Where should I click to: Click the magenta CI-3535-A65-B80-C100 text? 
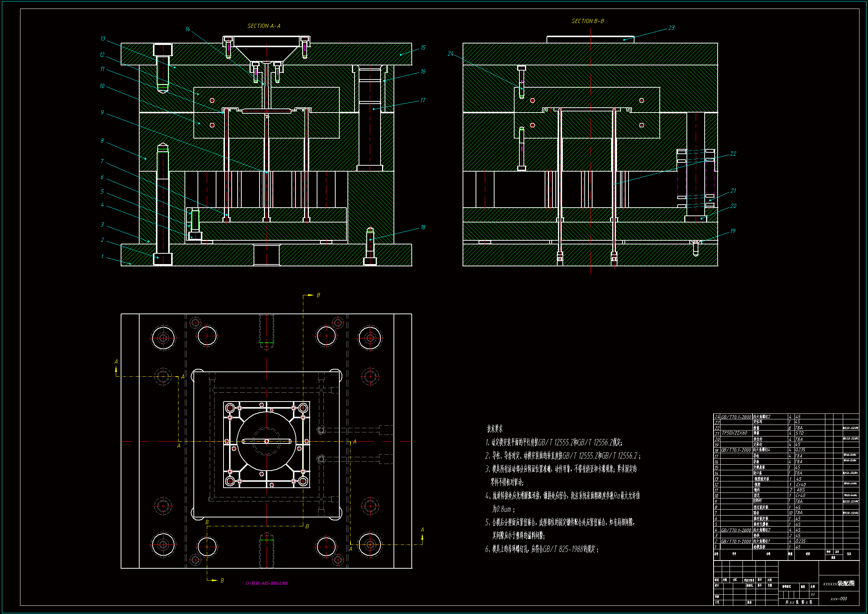point(267,584)
